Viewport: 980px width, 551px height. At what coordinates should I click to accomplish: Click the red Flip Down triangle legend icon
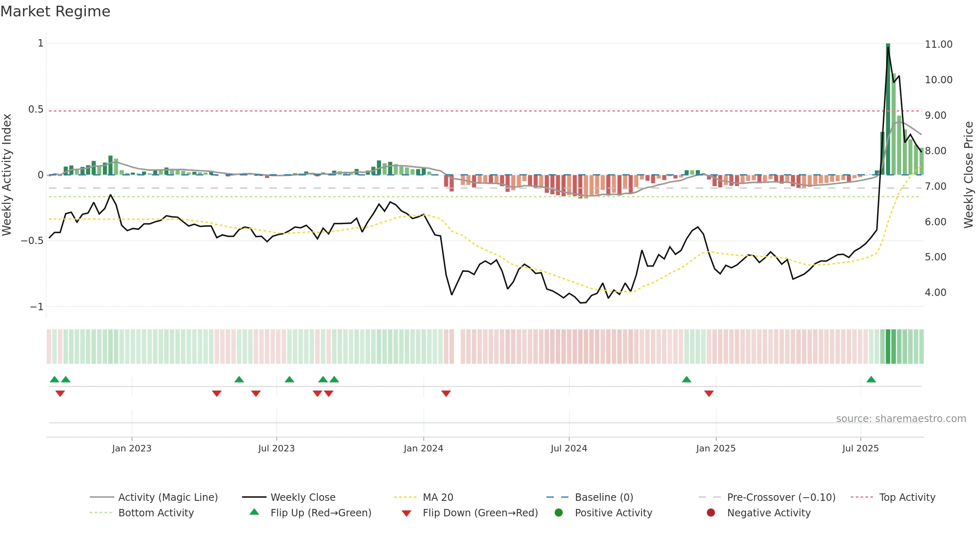(x=406, y=513)
